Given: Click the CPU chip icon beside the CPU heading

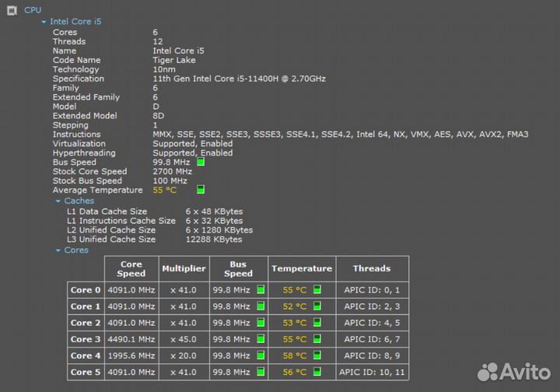Looking at the screenshot, I should [x=12, y=9].
